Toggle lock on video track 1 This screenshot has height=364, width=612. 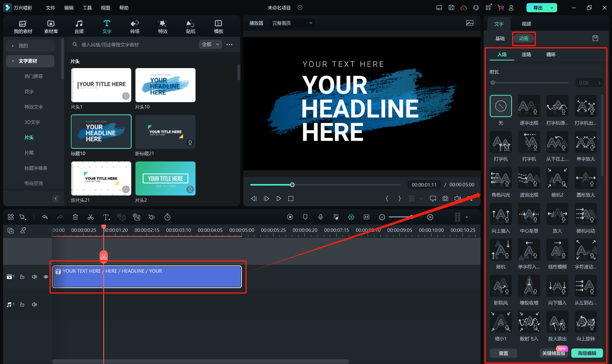click(x=22, y=277)
